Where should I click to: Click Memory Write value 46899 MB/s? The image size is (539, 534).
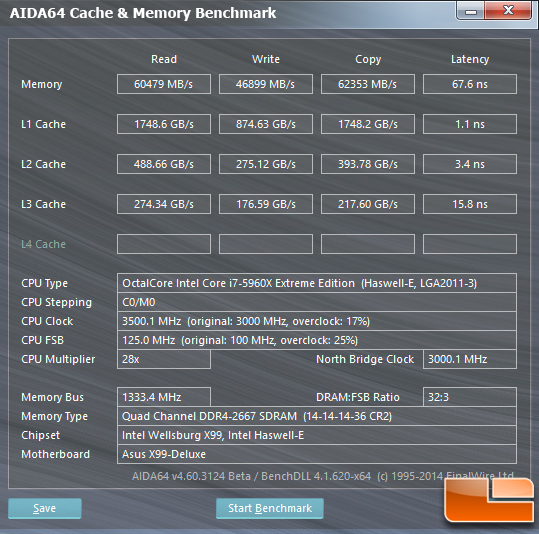pos(266,84)
